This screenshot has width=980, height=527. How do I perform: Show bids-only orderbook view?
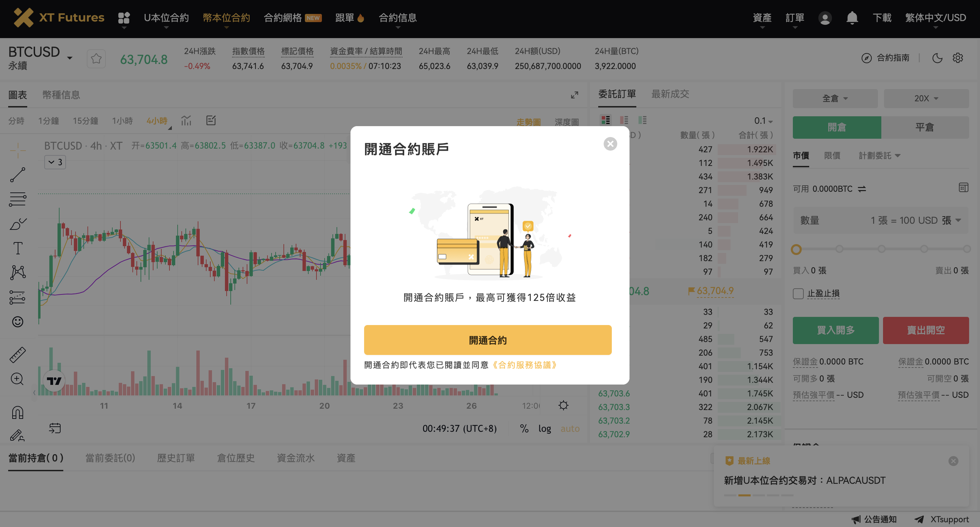tap(642, 120)
